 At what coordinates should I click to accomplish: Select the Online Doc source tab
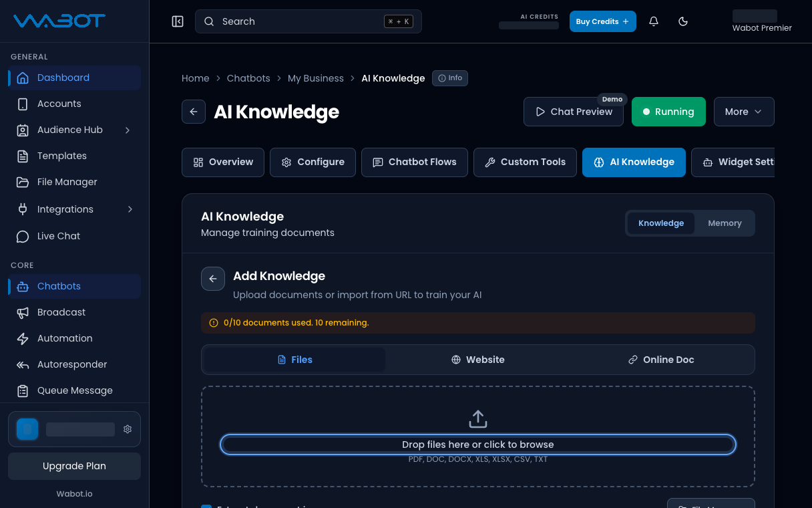(661, 360)
